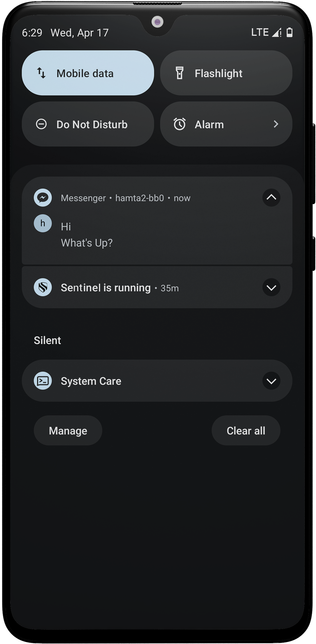Expand the Sentinel is running notification
This screenshot has width=316, height=644.
click(x=271, y=287)
